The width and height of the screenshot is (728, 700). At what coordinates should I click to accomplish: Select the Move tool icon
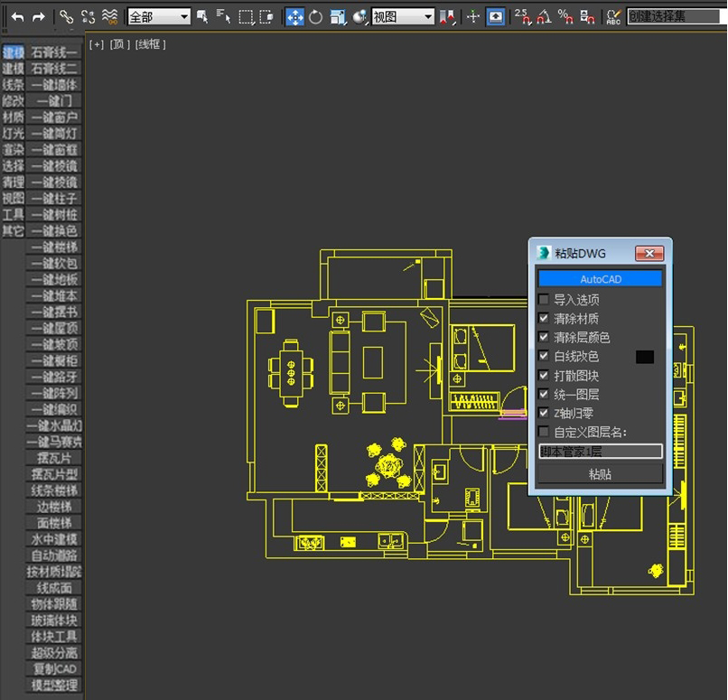pos(294,18)
